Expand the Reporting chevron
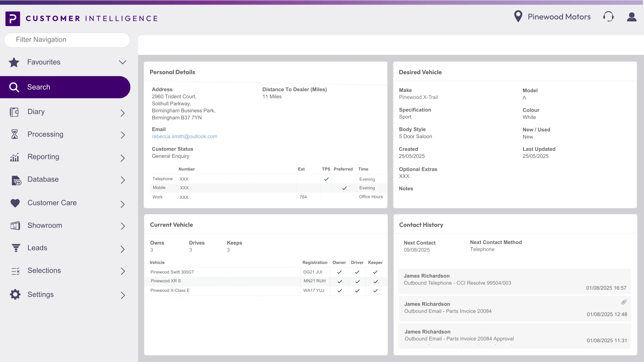The width and height of the screenshot is (644, 362). [123, 158]
